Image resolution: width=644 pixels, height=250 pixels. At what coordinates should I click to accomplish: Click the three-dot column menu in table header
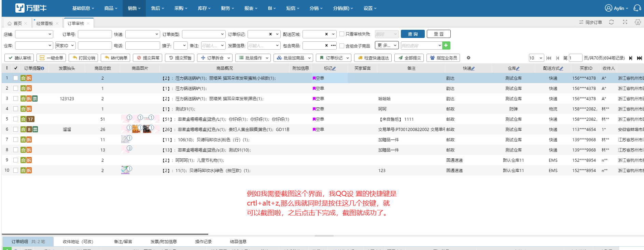click(x=7, y=68)
